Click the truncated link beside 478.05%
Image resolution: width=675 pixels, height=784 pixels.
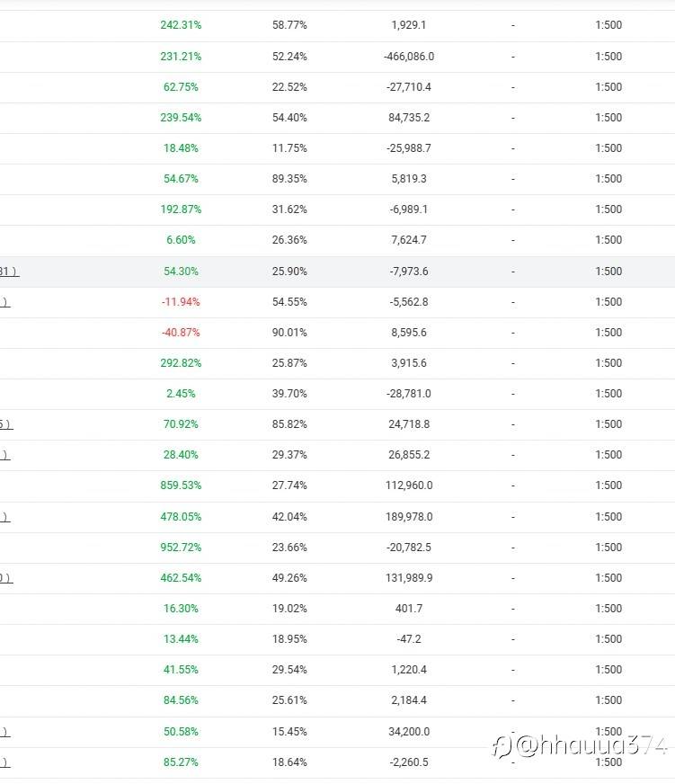pyautogui.click(x=5, y=517)
